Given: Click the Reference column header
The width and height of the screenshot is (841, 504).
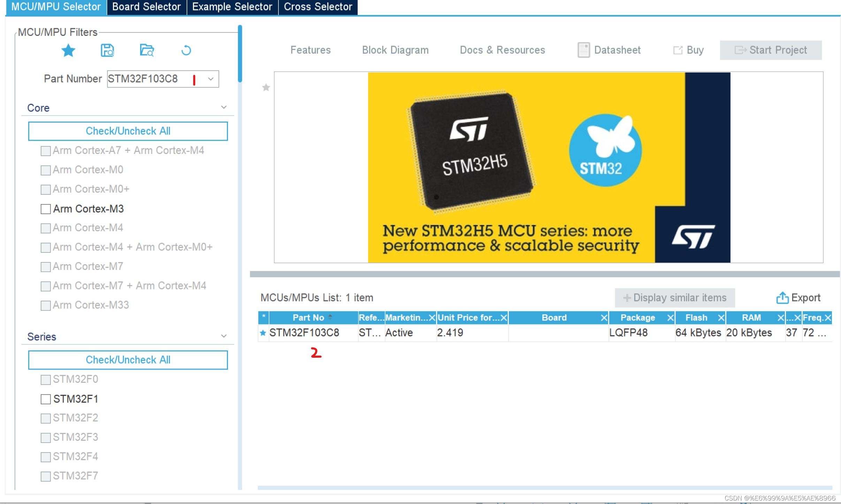Looking at the screenshot, I should coord(371,318).
